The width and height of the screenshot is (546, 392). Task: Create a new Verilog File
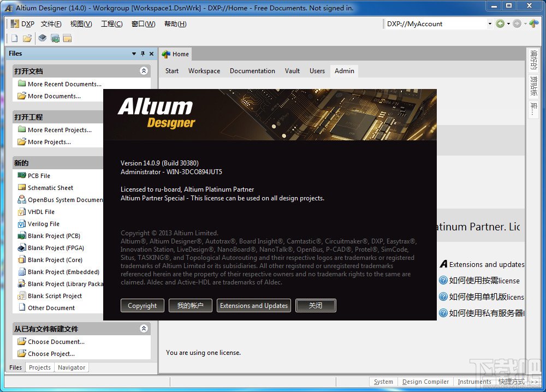coord(43,224)
